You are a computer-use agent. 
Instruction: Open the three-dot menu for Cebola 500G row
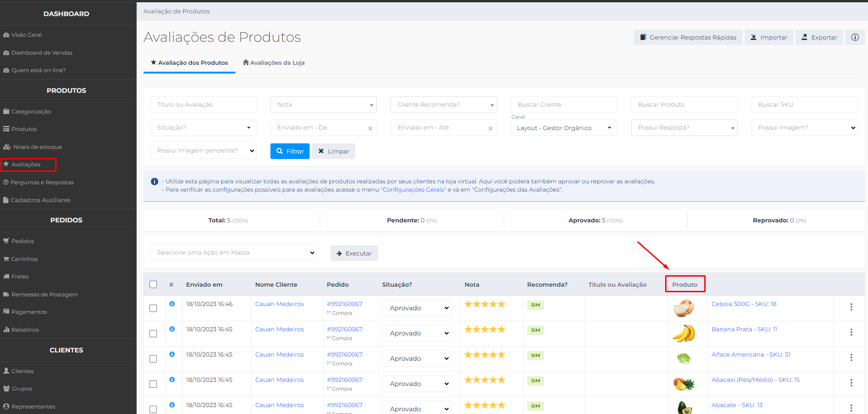pos(851,307)
